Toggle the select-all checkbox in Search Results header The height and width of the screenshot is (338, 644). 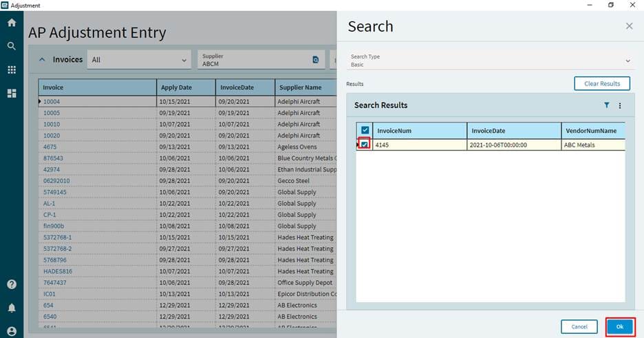coord(365,130)
